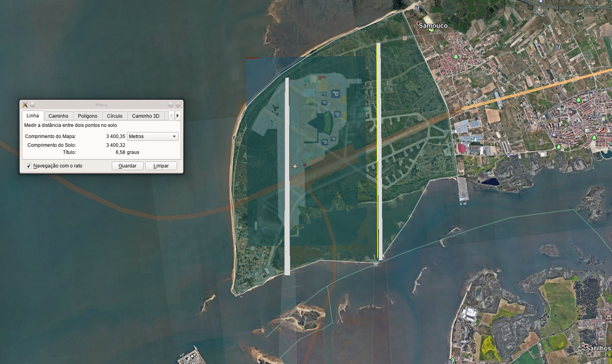
Task: Click square placemark on airbase north edge
Action: coord(405,38)
